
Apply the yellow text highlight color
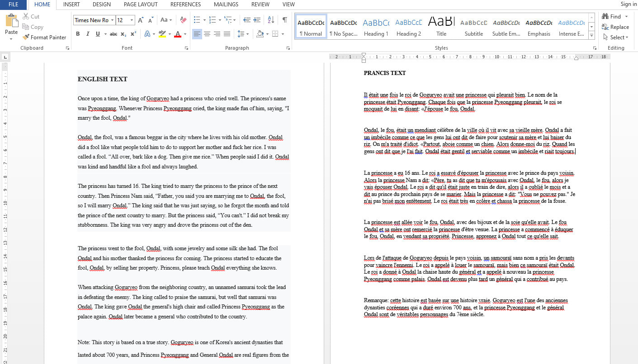point(162,34)
